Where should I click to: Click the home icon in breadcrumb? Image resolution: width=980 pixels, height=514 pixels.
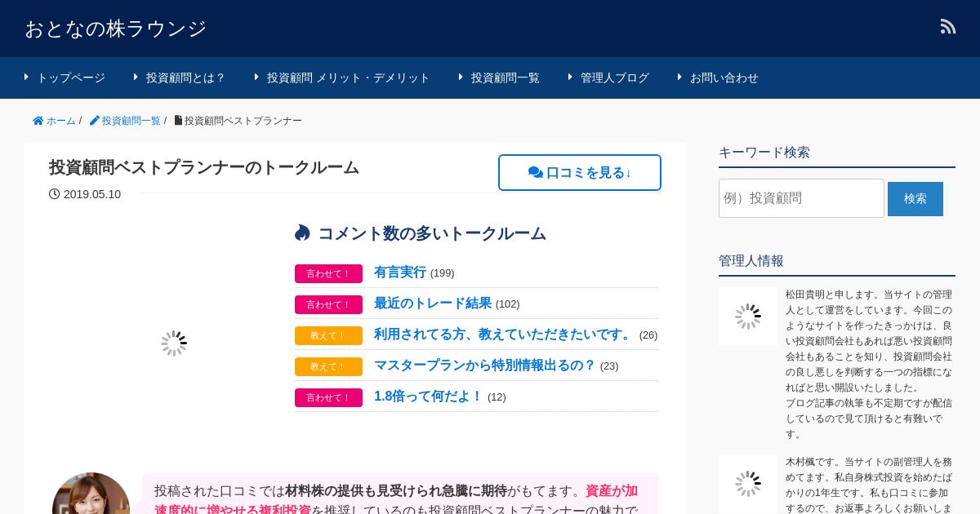[x=38, y=121]
